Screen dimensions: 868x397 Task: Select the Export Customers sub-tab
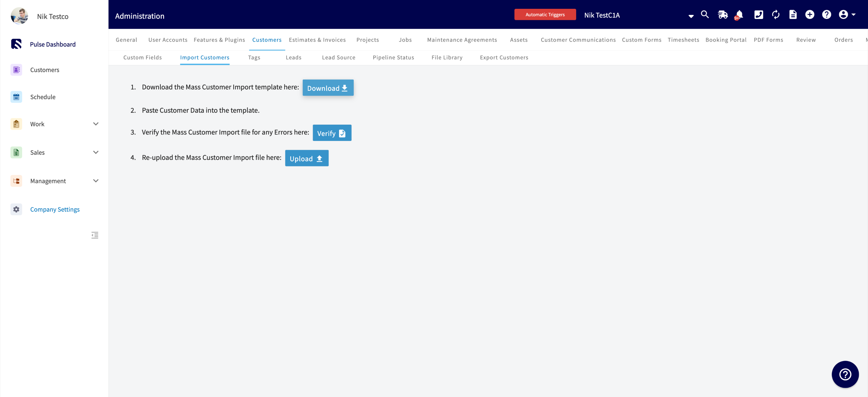click(x=504, y=58)
